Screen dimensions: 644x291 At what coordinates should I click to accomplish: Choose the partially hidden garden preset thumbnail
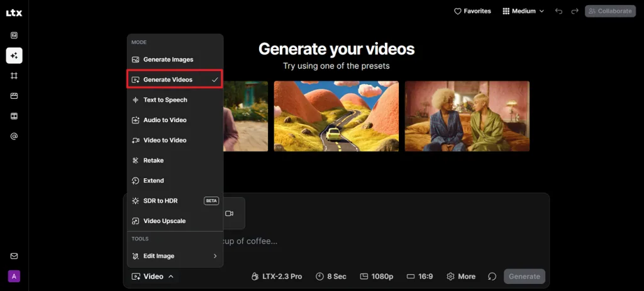pos(246,116)
